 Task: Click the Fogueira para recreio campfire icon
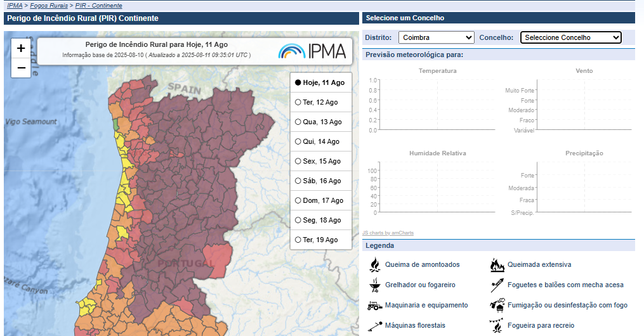click(497, 325)
